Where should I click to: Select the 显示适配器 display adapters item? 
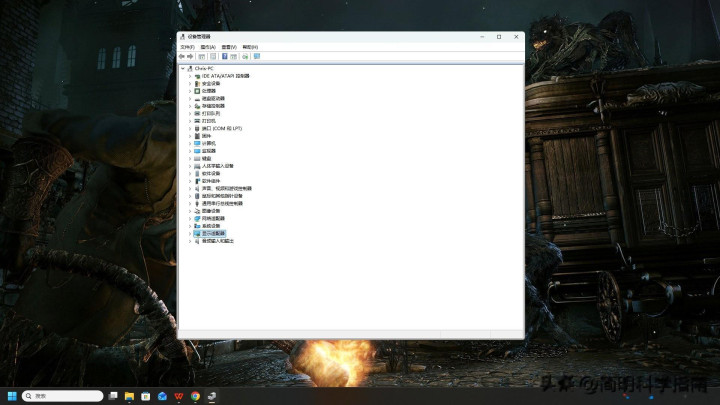[213, 233]
